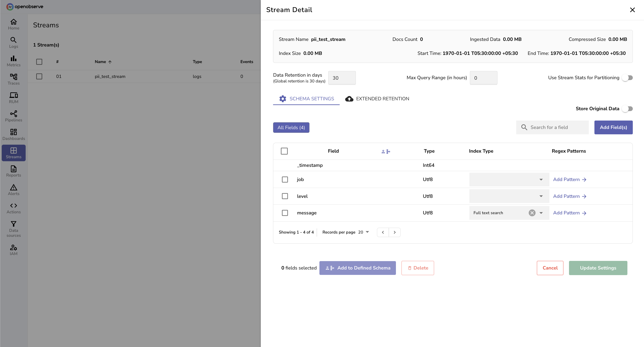Switch to Extended Retention tab
This screenshot has width=644, height=347.
[377, 99]
